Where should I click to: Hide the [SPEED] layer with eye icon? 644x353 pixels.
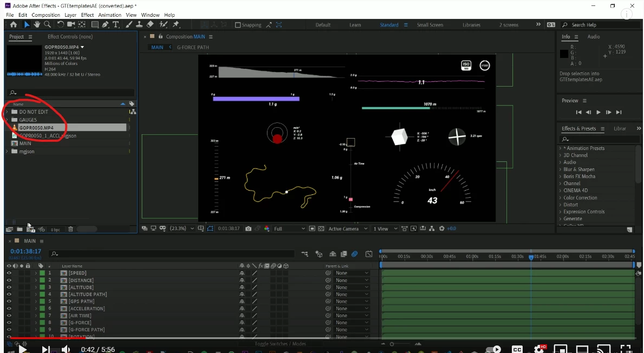(9, 273)
